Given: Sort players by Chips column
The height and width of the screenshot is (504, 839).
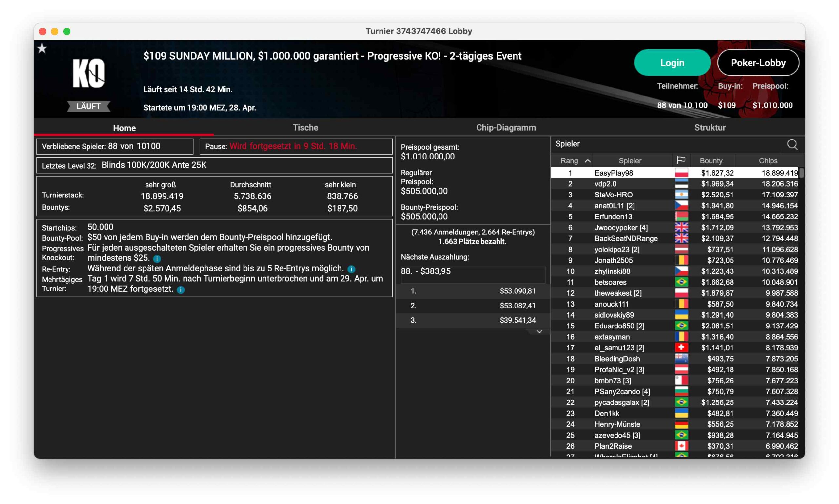Looking at the screenshot, I should click(x=768, y=161).
